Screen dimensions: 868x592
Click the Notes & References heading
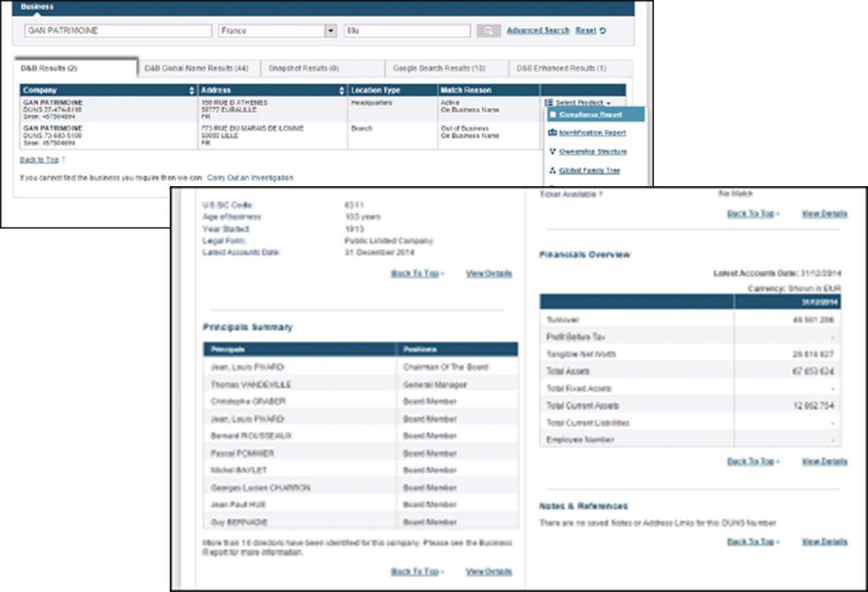tap(584, 506)
